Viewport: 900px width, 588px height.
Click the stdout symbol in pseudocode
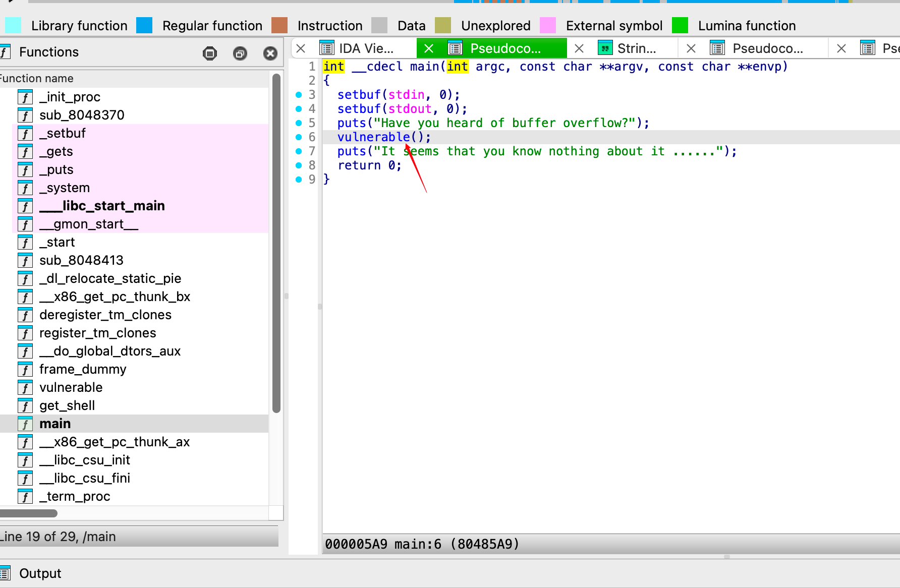pyautogui.click(x=410, y=109)
